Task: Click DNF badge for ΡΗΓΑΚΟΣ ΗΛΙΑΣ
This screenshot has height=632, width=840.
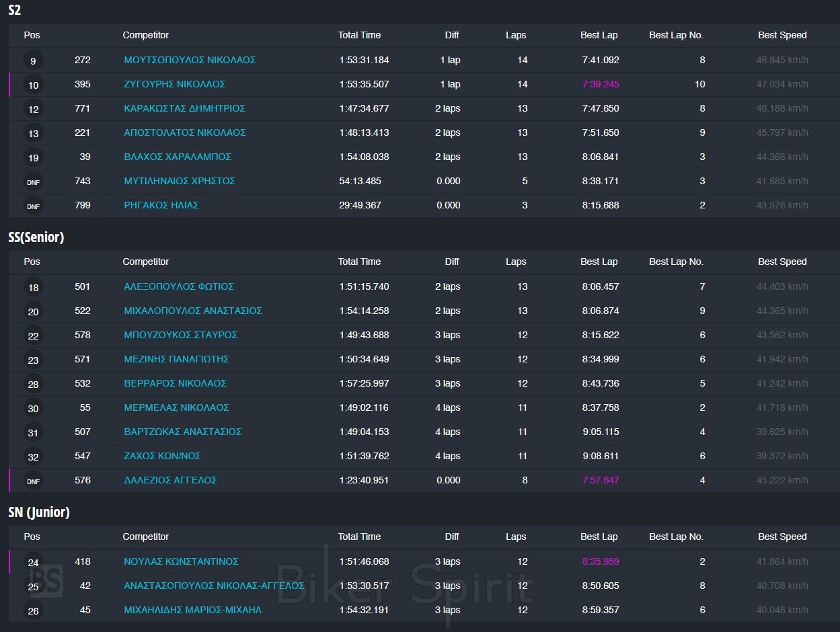Action: [x=33, y=206]
